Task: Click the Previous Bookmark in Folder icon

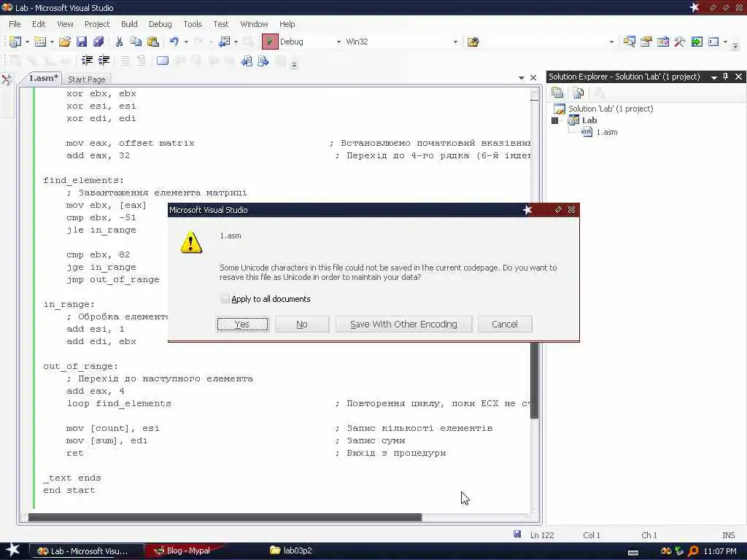Action: click(x=247, y=61)
